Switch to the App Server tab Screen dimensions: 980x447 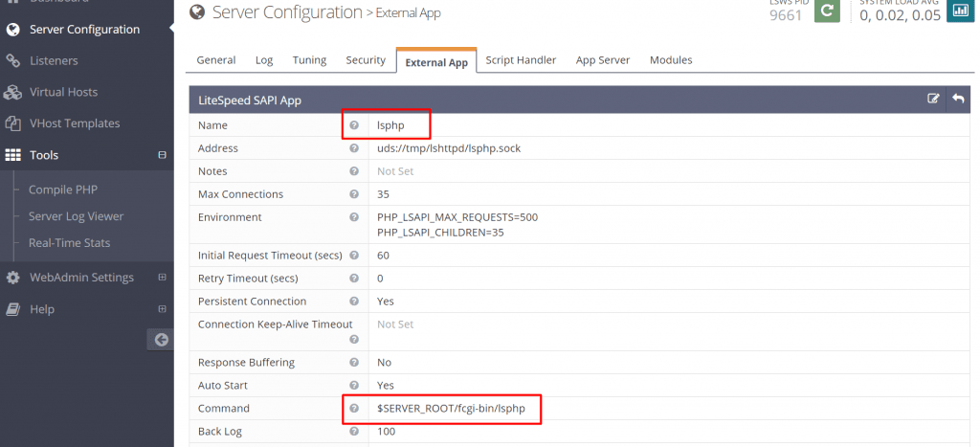click(x=603, y=60)
